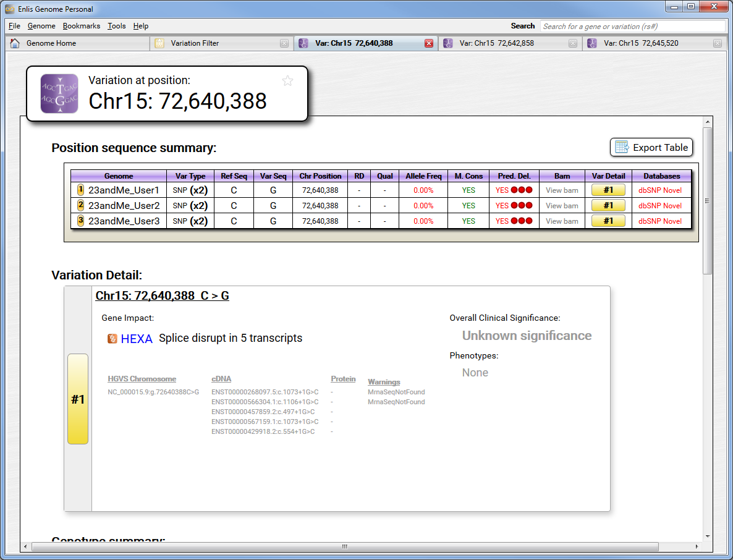Click the Chr15: 72,640,388 C > G heading
The height and width of the screenshot is (560, 733).
click(162, 296)
